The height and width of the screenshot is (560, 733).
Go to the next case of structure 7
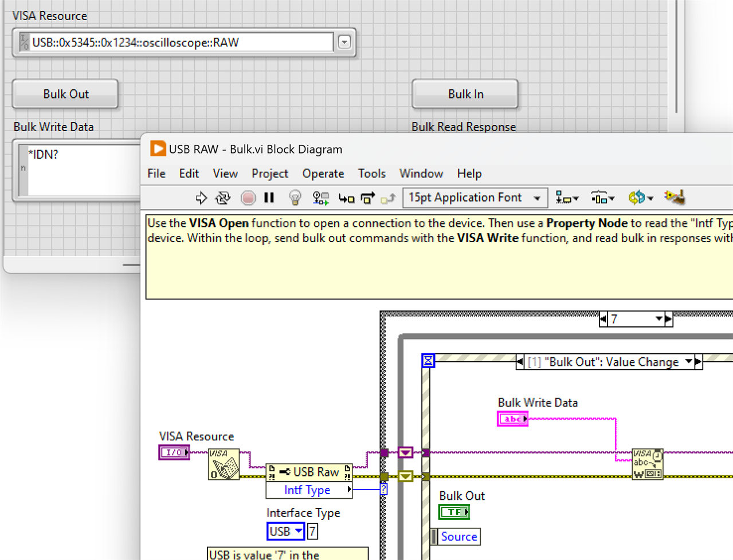(x=668, y=319)
